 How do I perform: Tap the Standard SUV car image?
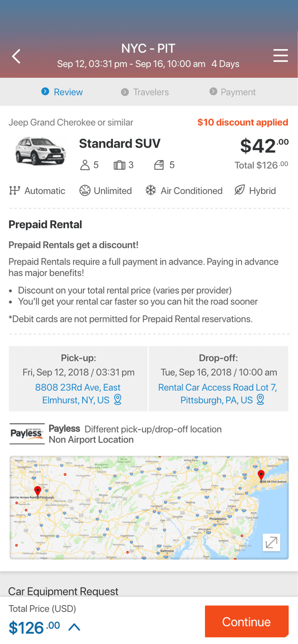click(40, 151)
